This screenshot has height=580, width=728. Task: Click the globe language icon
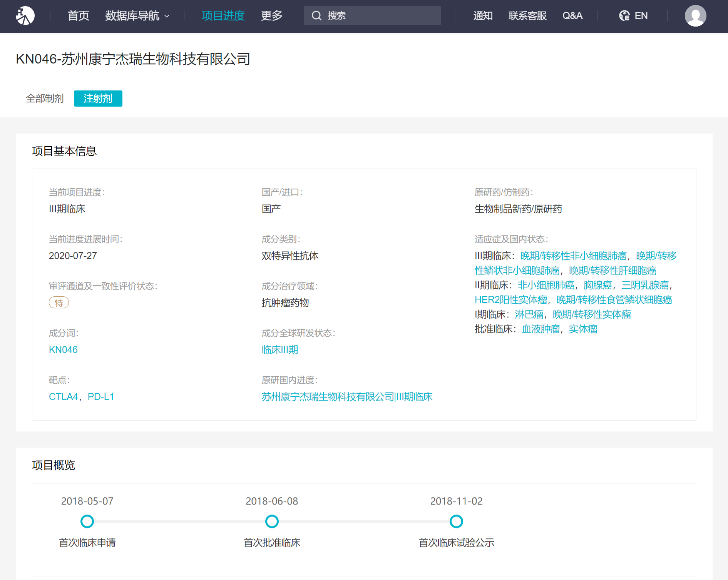(x=624, y=16)
